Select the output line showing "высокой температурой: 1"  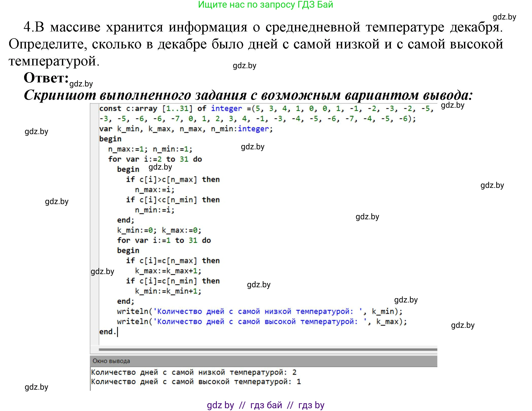[x=195, y=381]
